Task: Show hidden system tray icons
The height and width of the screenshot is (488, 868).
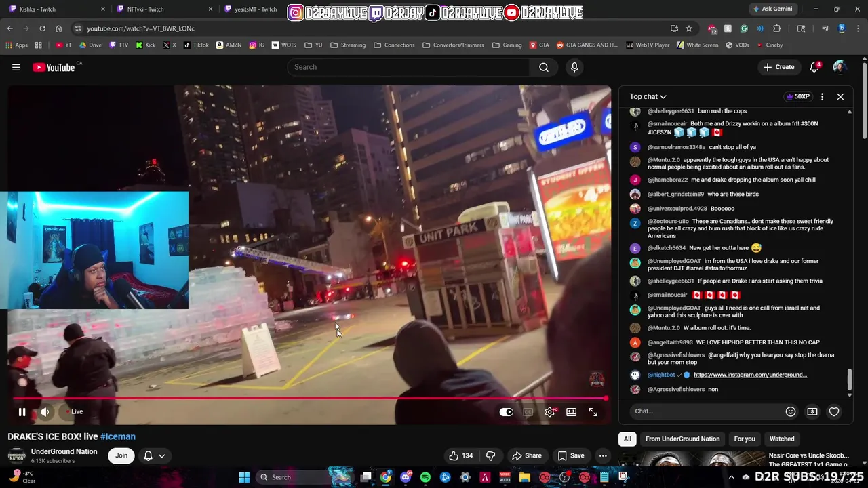Action: point(731,477)
